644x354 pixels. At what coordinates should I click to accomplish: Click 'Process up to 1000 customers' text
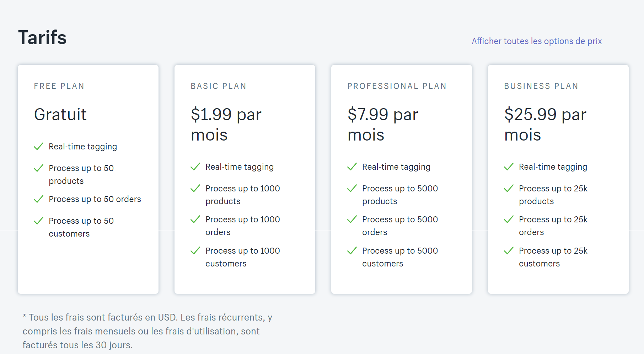pos(243,257)
